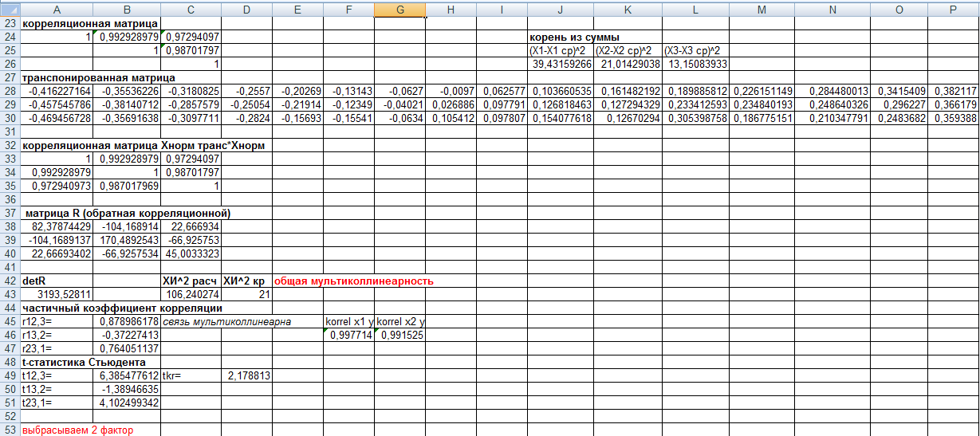This screenshot has height=436, width=980.
Task: Click value 6,385477612
Action: 126,376
